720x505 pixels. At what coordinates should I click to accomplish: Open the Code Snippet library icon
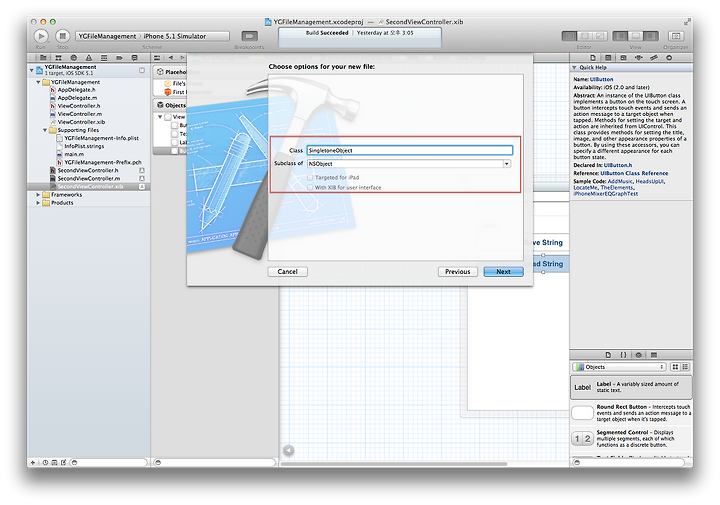[x=623, y=355]
